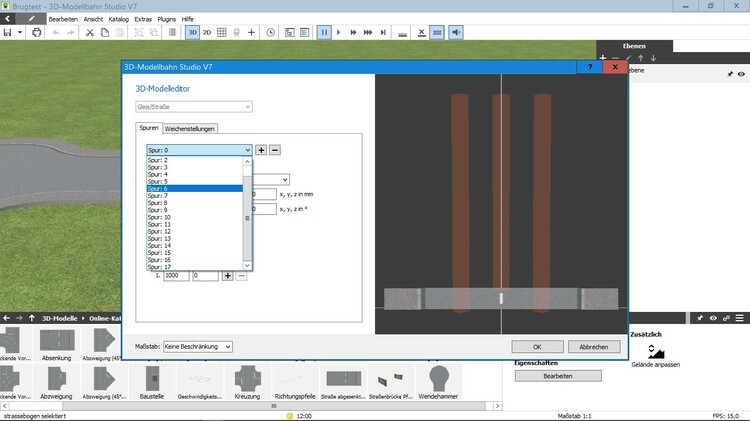Click the dialog help question mark
The image size is (750, 421).
(x=590, y=67)
